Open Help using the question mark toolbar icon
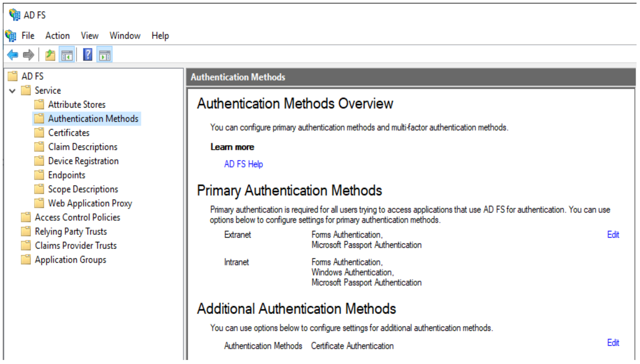This screenshot has height=364, width=640. (88, 55)
